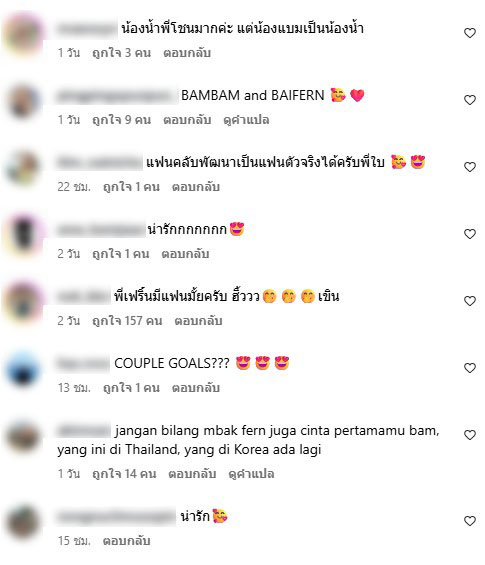Reply to the 'BAMBAM and BAIFERN' comment

(x=187, y=120)
